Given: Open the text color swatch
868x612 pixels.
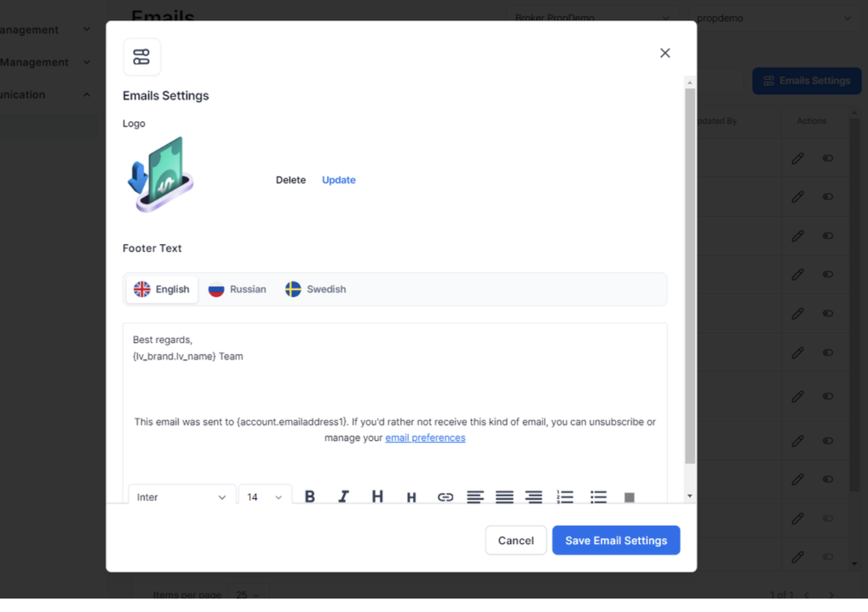Looking at the screenshot, I should (x=629, y=497).
